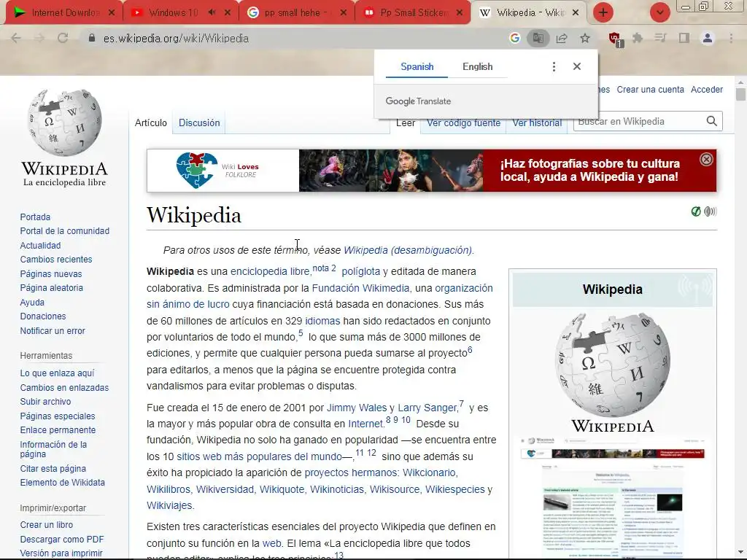
Task: Click the Internet Download Manager tab favicon
Action: click(x=20, y=12)
